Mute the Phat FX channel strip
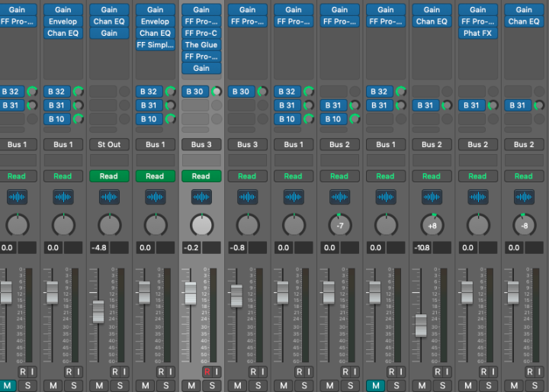The height and width of the screenshot is (392, 549). point(468,386)
